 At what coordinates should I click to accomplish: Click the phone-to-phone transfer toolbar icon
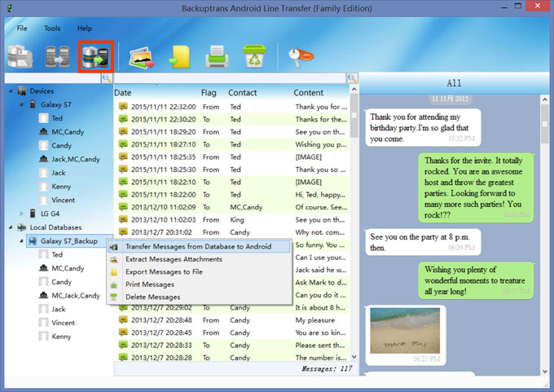click(58, 56)
